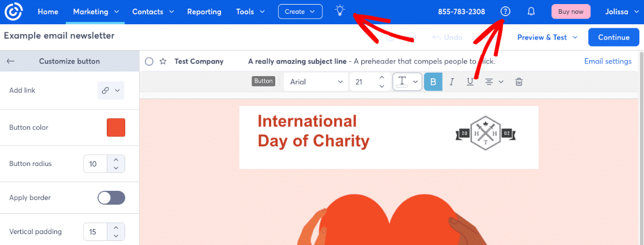Click the Buy now button
The width and height of the screenshot is (644, 245).
571,12
